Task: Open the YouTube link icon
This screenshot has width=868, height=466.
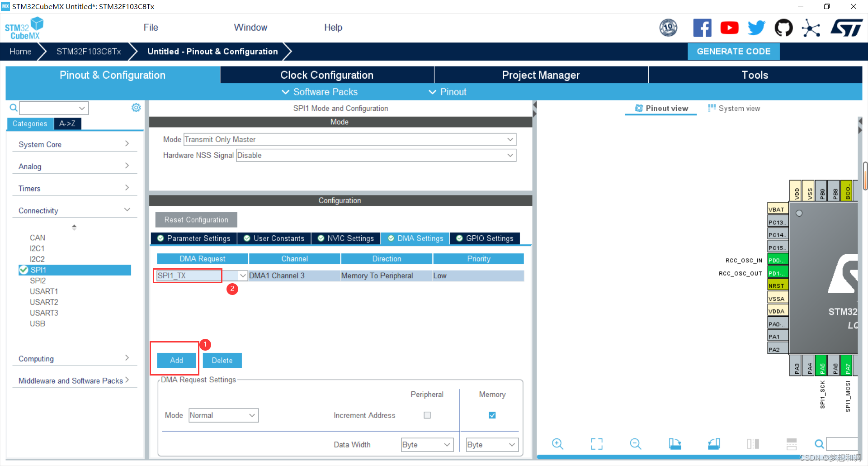Action: (x=729, y=28)
